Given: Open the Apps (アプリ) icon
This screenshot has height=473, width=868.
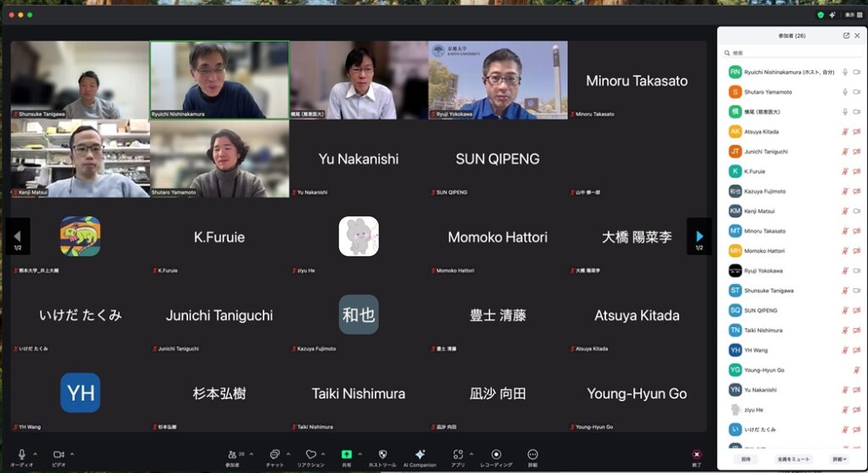Looking at the screenshot, I should [x=458, y=454].
